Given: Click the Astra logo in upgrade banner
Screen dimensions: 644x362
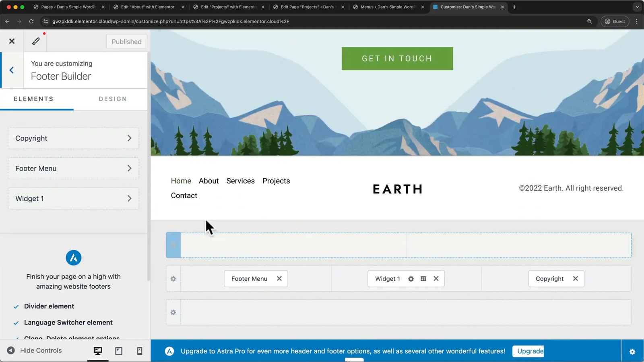Looking at the screenshot, I should coord(169,351).
